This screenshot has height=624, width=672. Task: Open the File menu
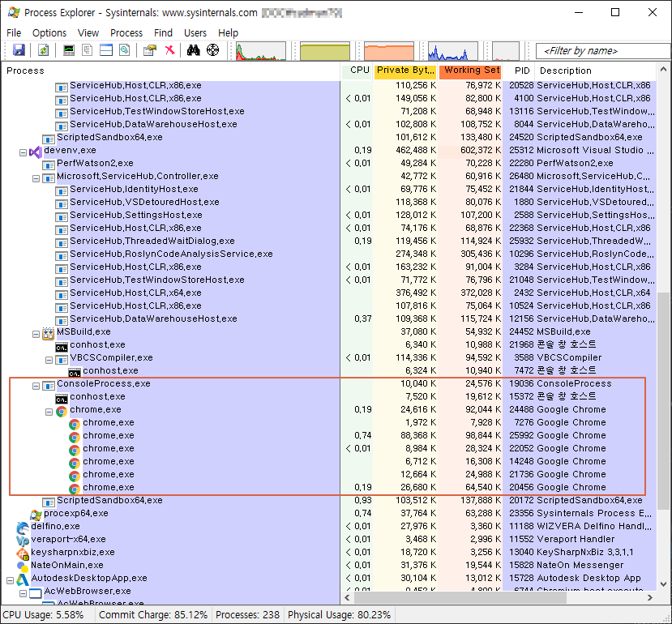[x=14, y=33]
